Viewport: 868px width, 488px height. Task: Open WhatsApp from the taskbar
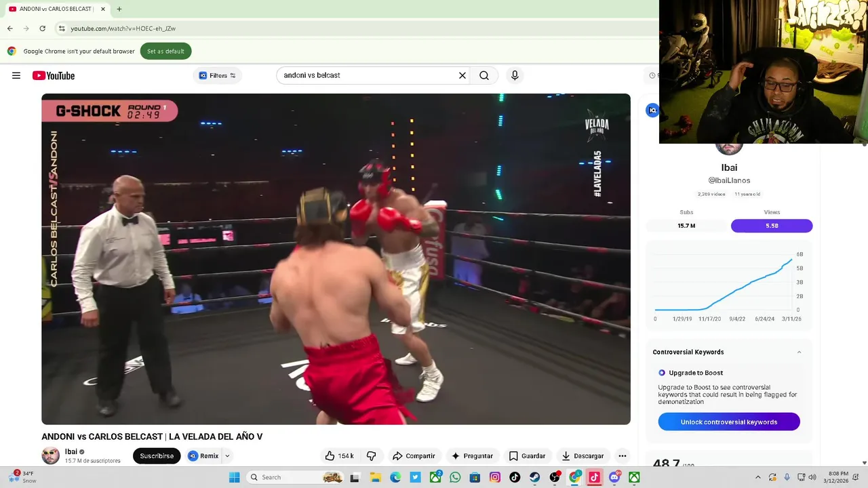point(455,477)
